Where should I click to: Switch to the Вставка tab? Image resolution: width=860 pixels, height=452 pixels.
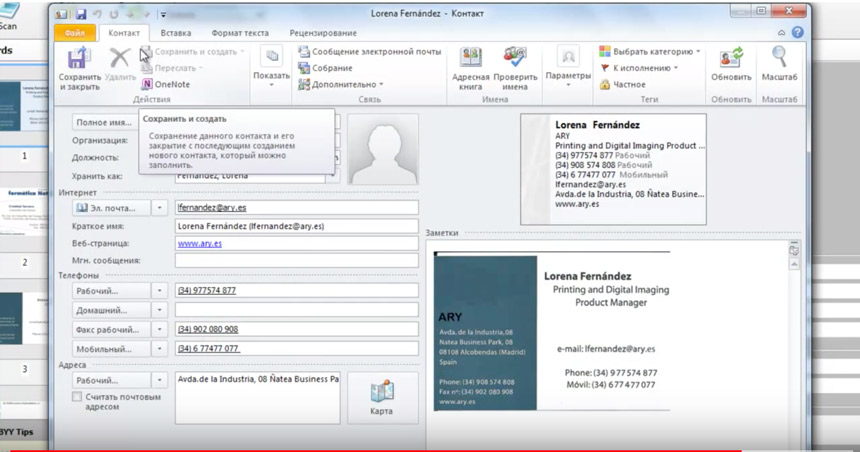coord(176,33)
